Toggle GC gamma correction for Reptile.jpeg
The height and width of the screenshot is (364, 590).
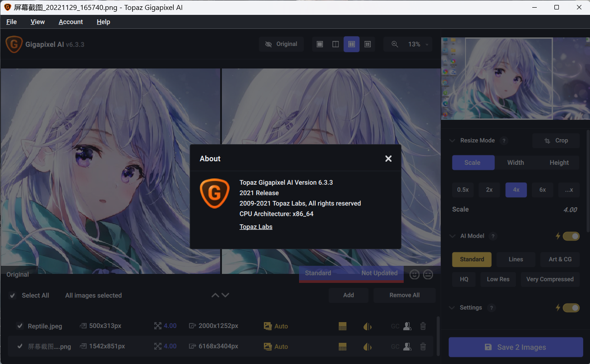point(395,326)
